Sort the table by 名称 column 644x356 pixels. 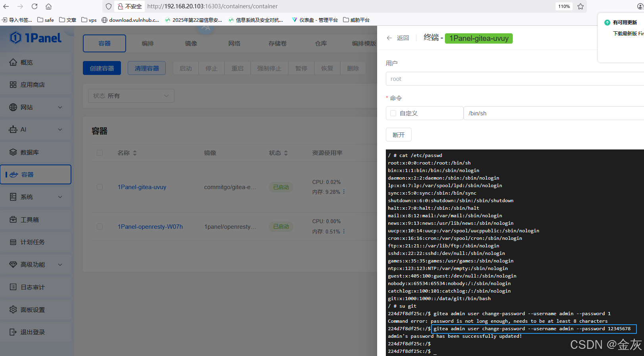point(135,153)
